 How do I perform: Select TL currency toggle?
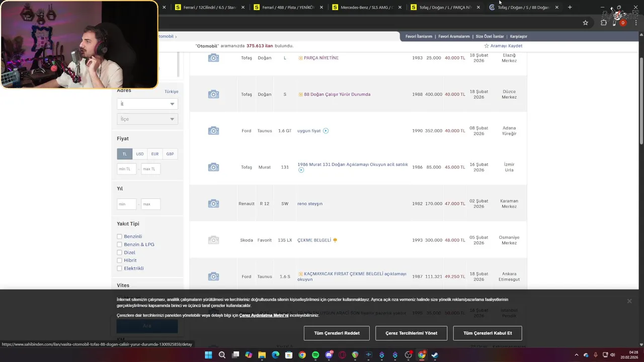coord(125,154)
